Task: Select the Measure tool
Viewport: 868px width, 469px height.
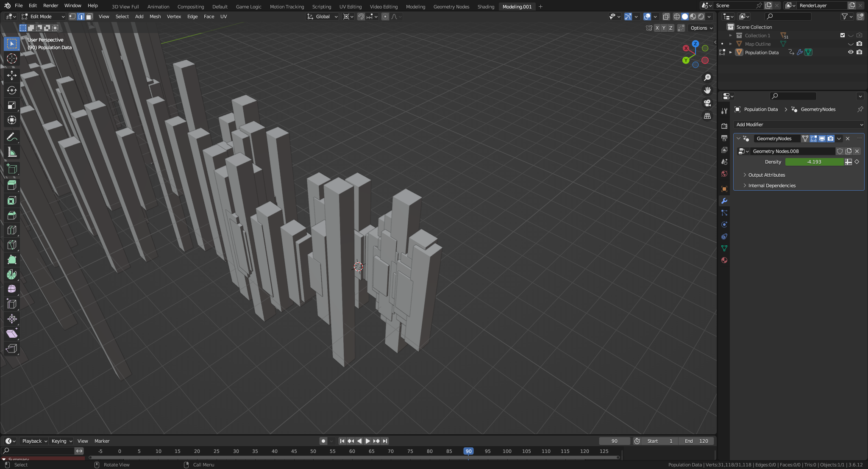Action: coord(11,152)
